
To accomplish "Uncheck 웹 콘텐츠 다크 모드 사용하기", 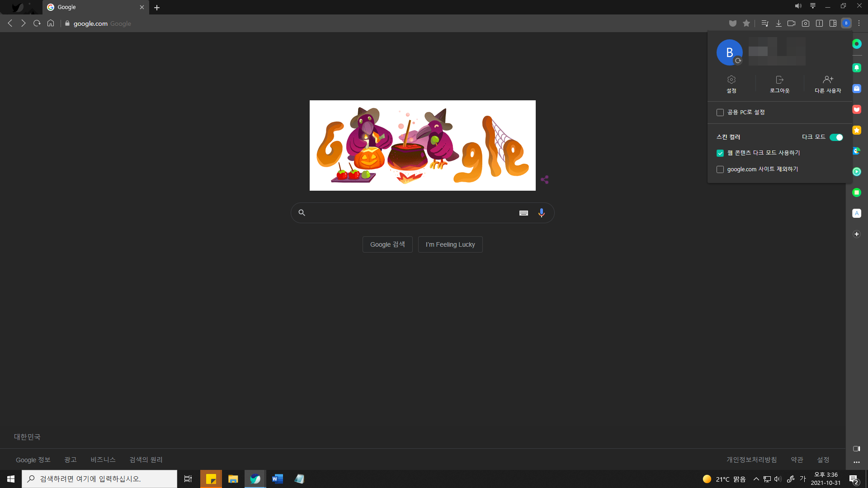I will [720, 153].
